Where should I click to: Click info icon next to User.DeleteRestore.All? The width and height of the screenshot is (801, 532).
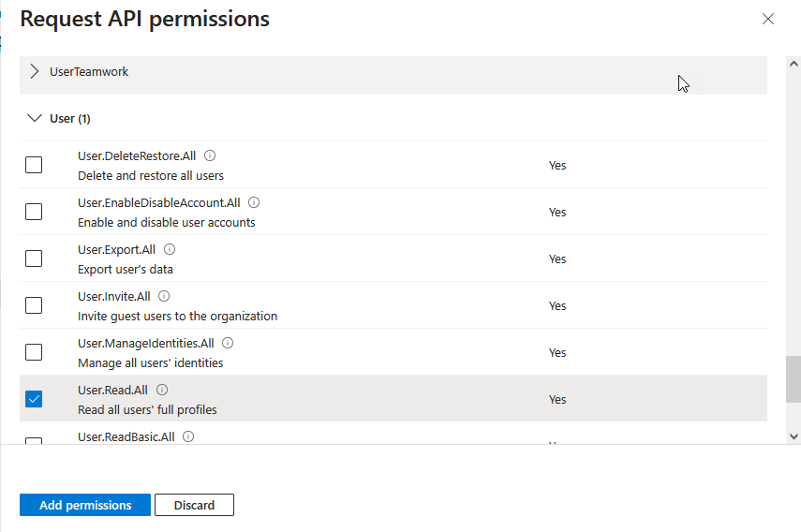pos(210,155)
